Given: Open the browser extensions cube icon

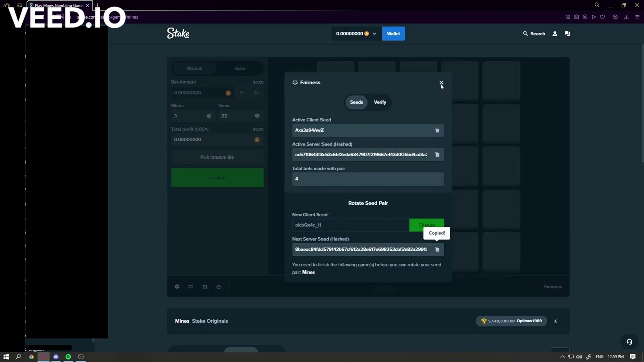Looking at the screenshot, I should pyautogui.click(x=615, y=17).
